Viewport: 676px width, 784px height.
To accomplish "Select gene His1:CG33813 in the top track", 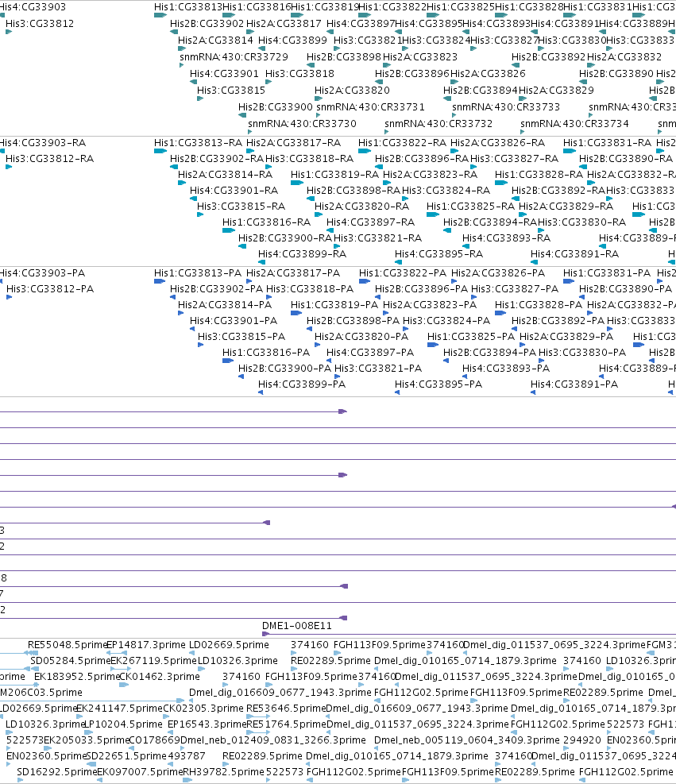I will click(x=188, y=7).
